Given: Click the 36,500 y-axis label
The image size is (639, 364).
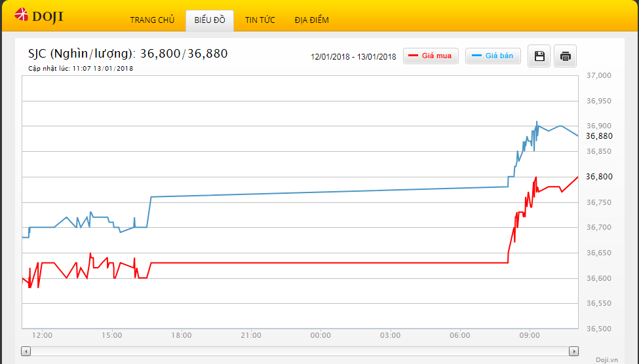Looking at the screenshot, I should [599, 329].
